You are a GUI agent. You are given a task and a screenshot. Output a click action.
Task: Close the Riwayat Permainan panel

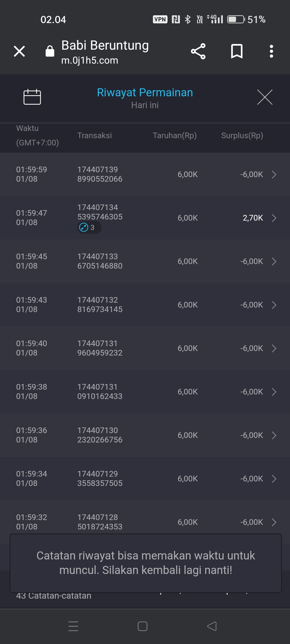pyautogui.click(x=265, y=97)
